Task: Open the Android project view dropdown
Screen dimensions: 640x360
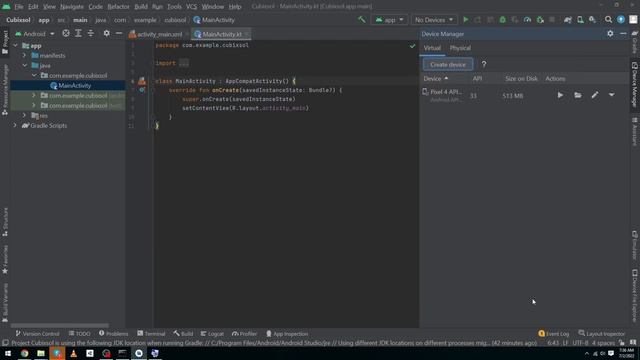Action: [35, 34]
